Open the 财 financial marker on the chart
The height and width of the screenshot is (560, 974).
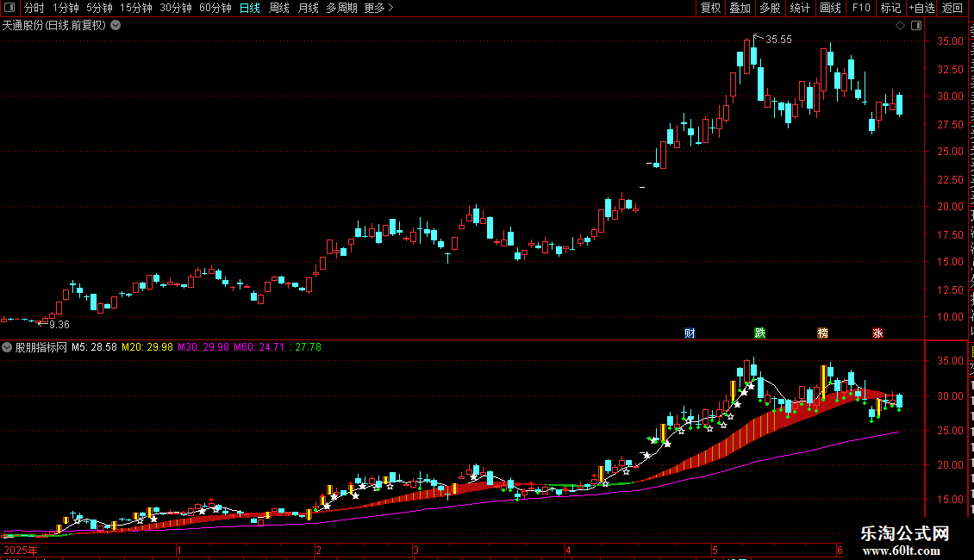click(x=690, y=333)
